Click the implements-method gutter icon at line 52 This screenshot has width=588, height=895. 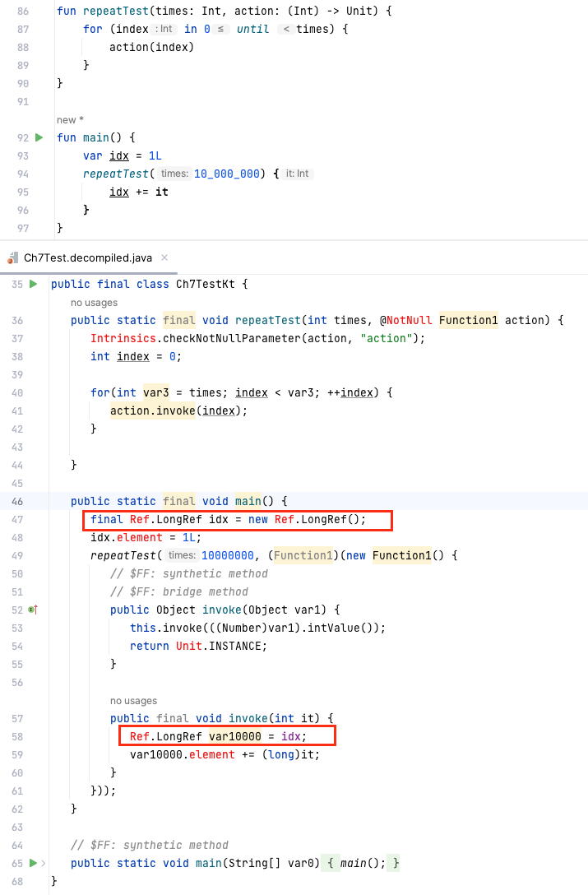tap(33, 610)
